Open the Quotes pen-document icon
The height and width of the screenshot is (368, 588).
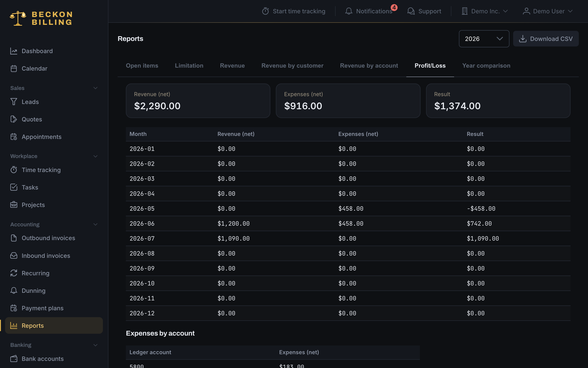pyautogui.click(x=14, y=119)
